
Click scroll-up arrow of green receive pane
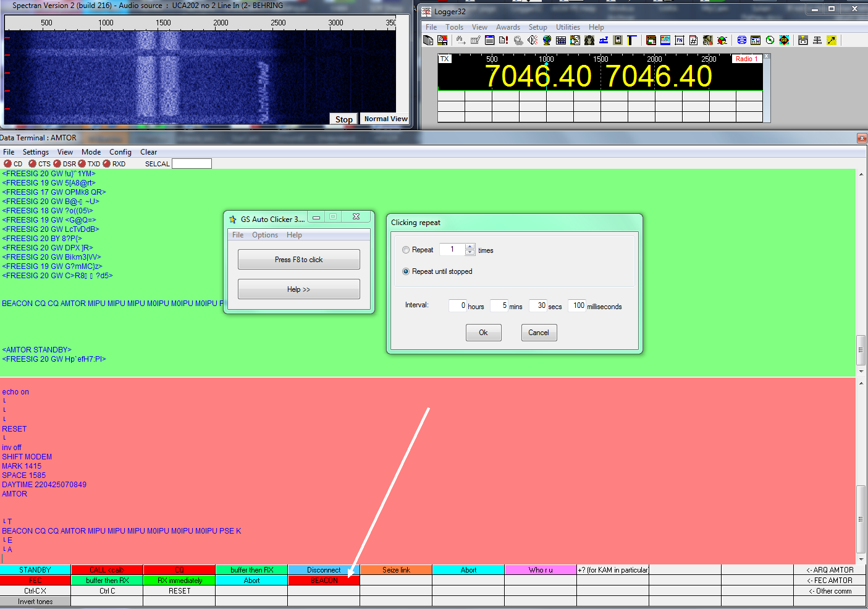coord(861,174)
